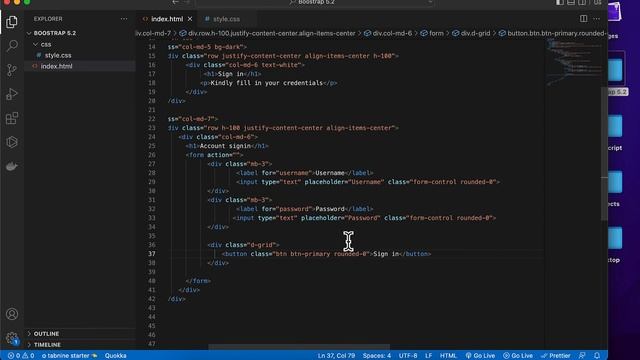Image resolution: width=640 pixels, height=360 pixels.
Task: Expand the TIMELINE section
Action: (x=47, y=344)
